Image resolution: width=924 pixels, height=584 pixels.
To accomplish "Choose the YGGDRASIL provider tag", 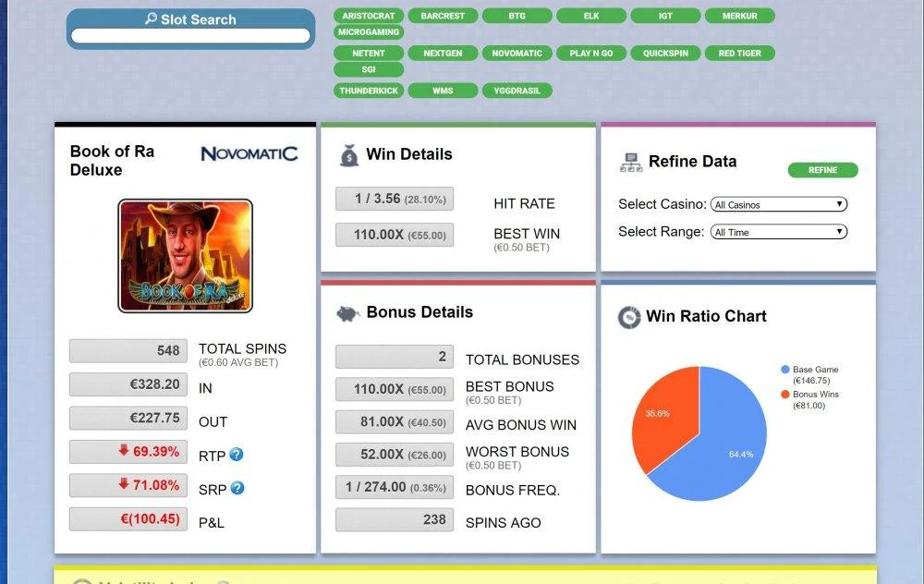I will click(517, 91).
